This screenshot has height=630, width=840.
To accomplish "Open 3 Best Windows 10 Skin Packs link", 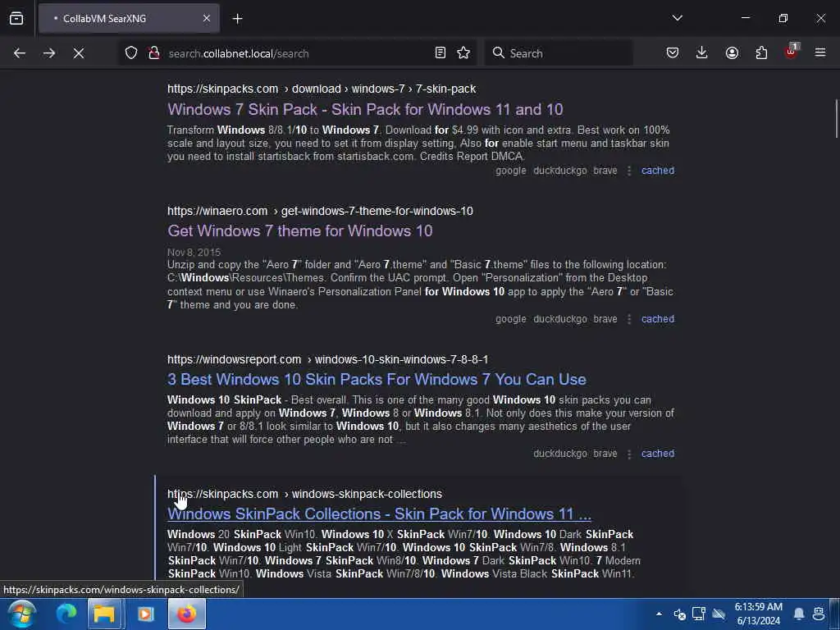I will (x=377, y=379).
